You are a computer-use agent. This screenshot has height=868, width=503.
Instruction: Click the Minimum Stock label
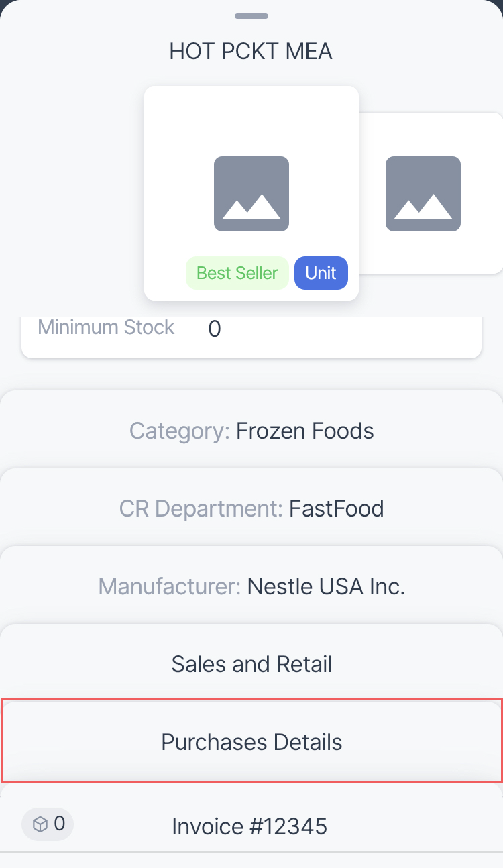pyautogui.click(x=106, y=327)
